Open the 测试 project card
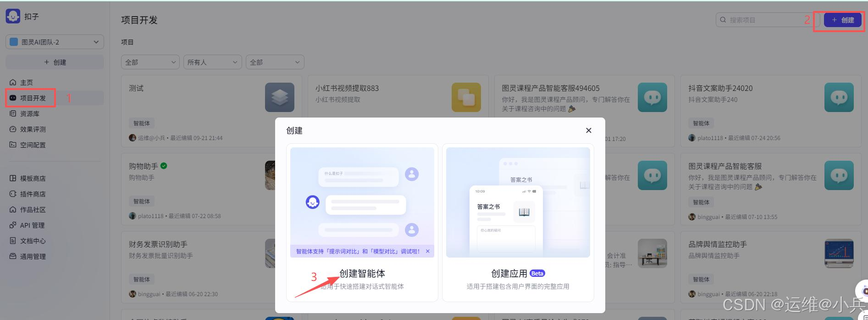 tap(211, 111)
